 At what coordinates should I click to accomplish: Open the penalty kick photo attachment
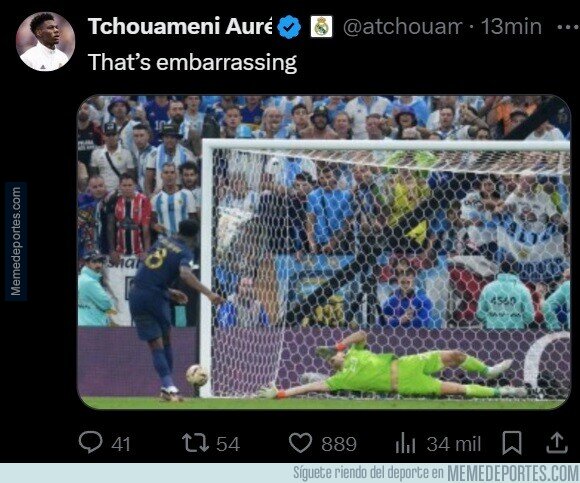(324, 252)
